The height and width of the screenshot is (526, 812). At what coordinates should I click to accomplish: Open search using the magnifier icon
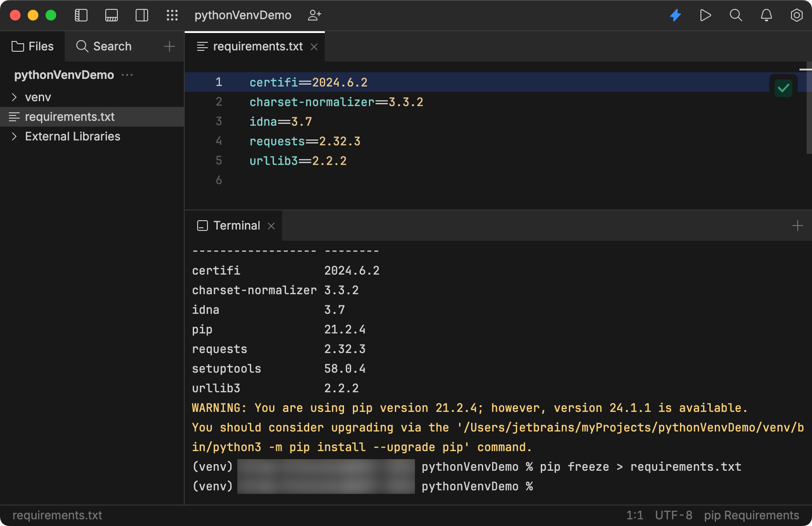tap(736, 15)
